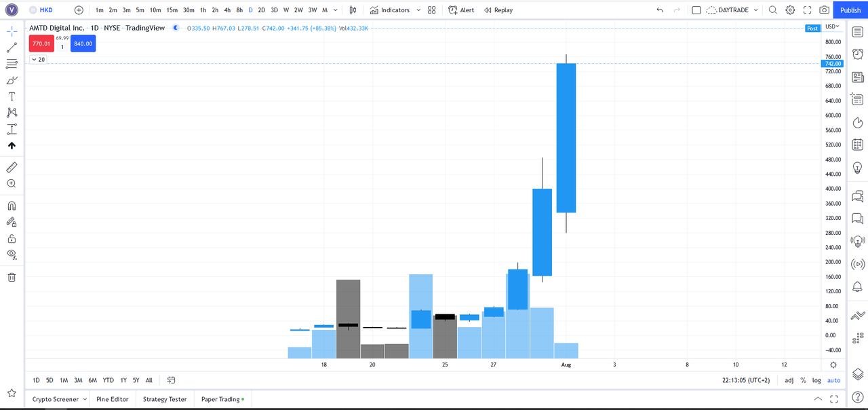Open the chart patterns tool

[12, 113]
